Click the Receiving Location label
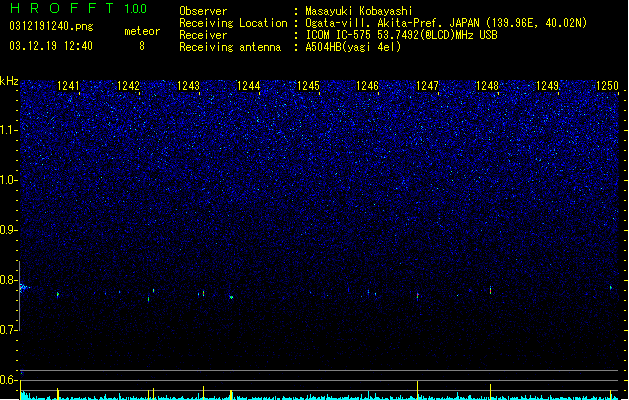 [233, 23]
